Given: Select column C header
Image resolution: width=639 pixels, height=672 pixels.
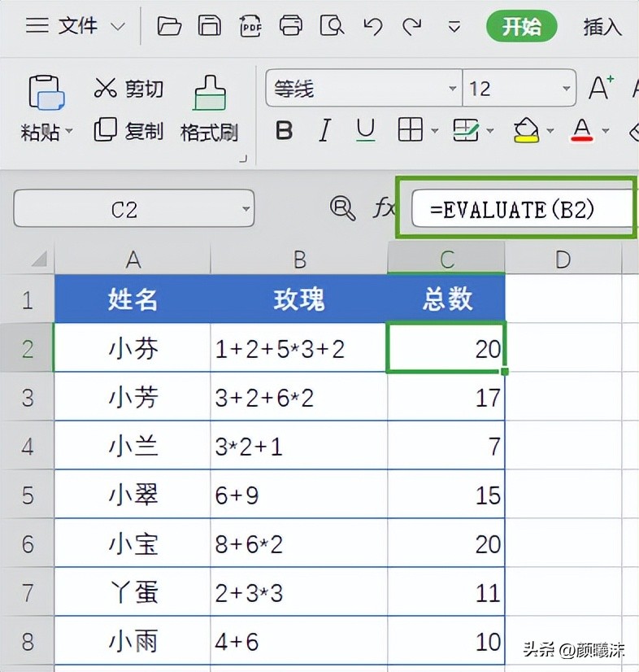Looking at the screenshot, I should point(446,260).
